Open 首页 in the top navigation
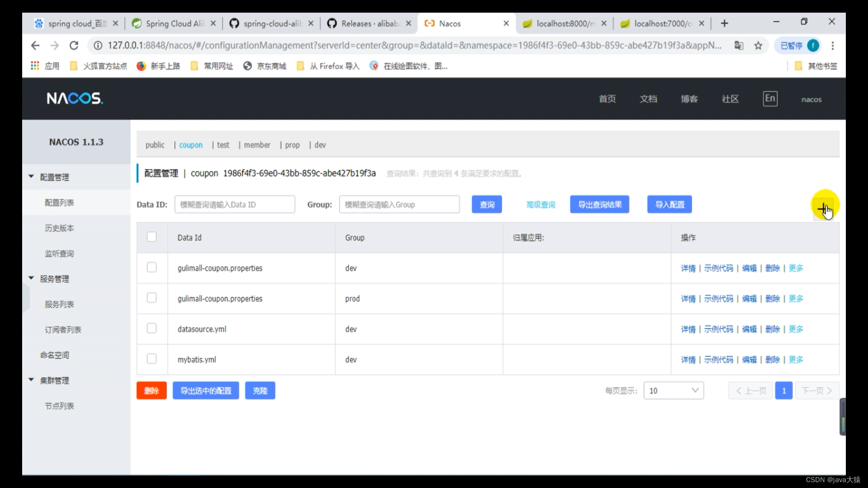The width and height of the screenshot is (868, 488). (607, 99)
